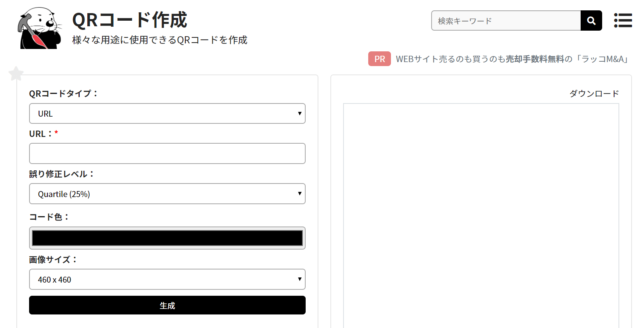Click the QRコードタイプ label
Screen dimensions: 644x328
click(63, 94)
